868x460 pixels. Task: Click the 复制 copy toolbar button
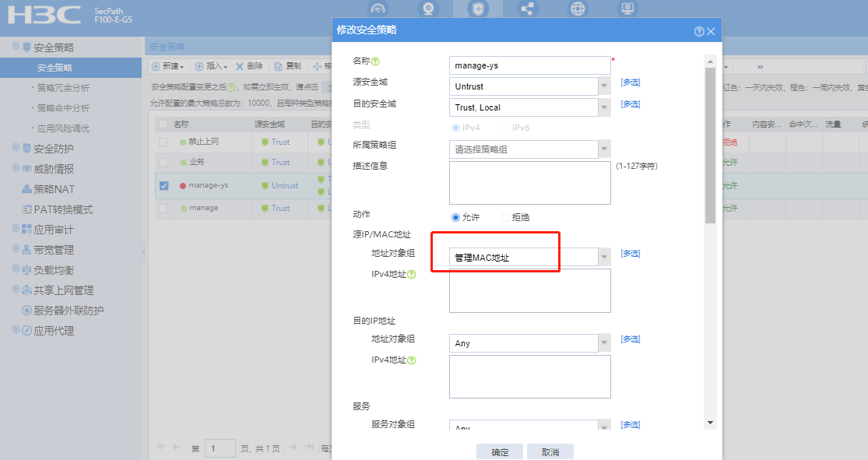(x=287, y=66)
